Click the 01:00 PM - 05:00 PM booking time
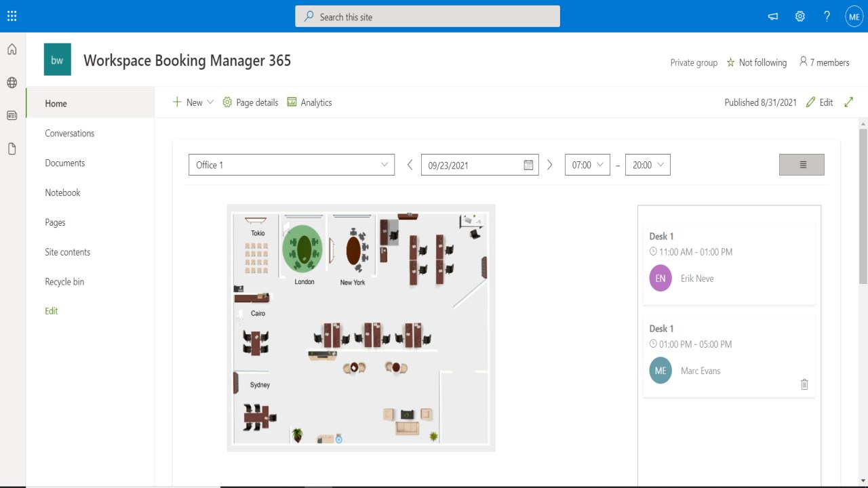 pyautogui.click(x=696, y=344)
